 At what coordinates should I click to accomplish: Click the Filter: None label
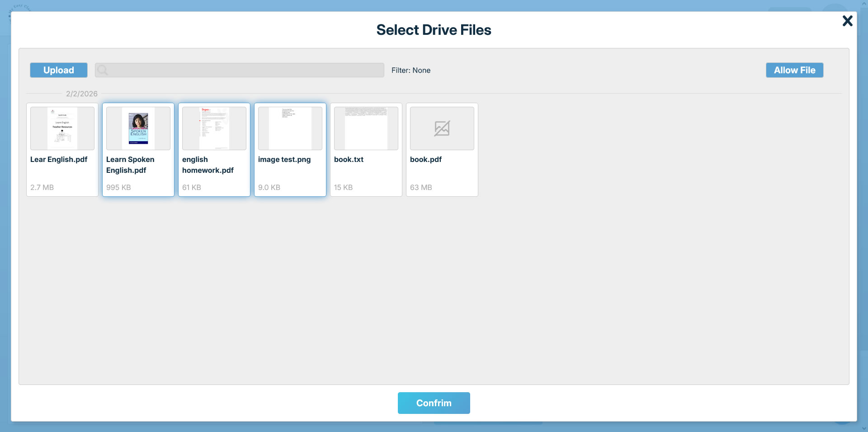pos(410,70)
